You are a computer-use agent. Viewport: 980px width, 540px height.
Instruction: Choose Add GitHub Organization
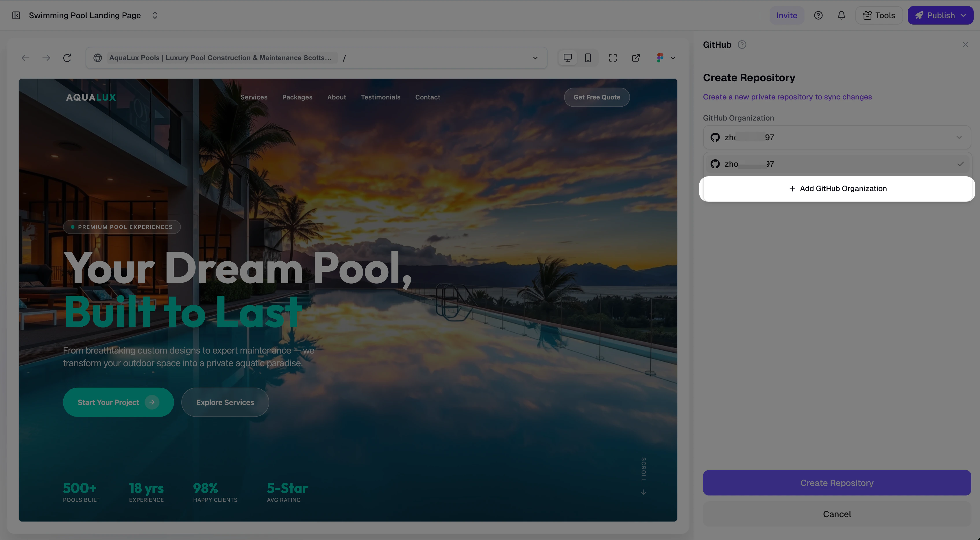837,189
